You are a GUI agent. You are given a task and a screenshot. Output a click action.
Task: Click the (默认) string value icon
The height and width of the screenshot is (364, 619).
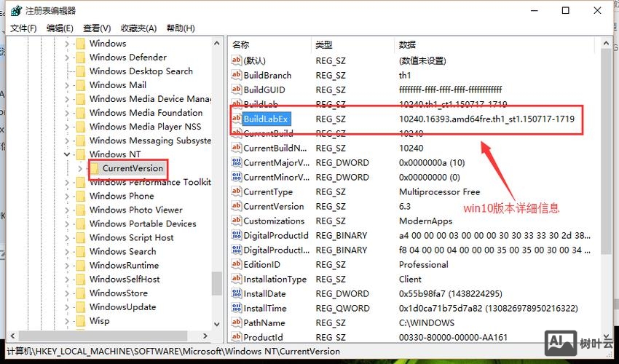pyautogui.click(x=237, y=60)
